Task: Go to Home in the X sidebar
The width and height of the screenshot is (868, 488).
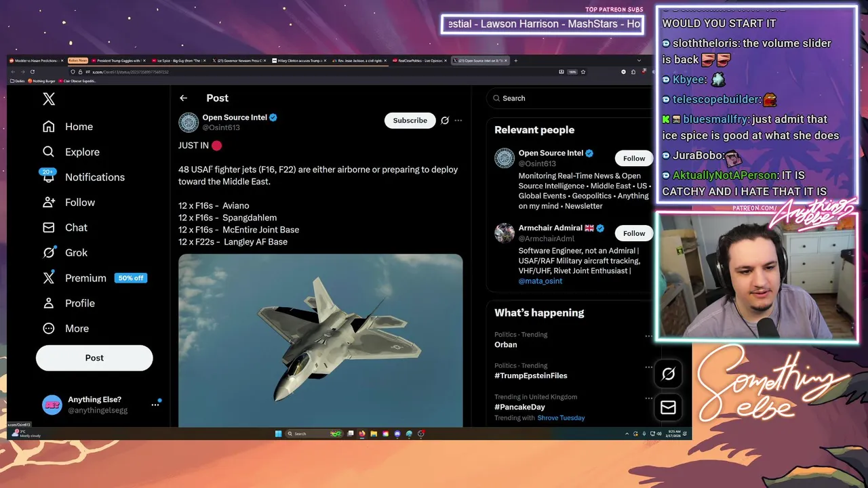Action: (68, 127)
